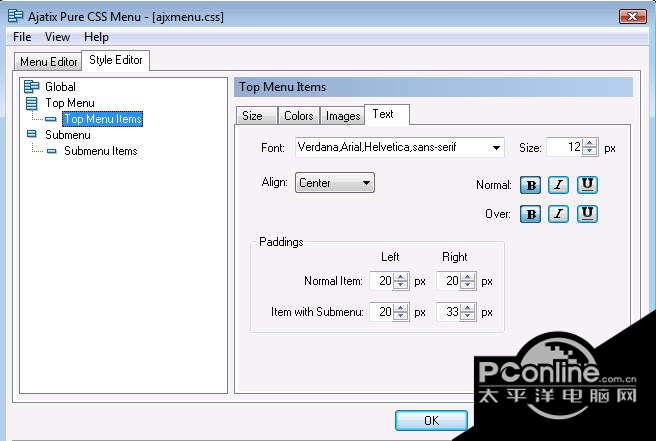The width and height of the screenshot is (656, 441).
Task: Select the Text tab
Action: [387, 114]
